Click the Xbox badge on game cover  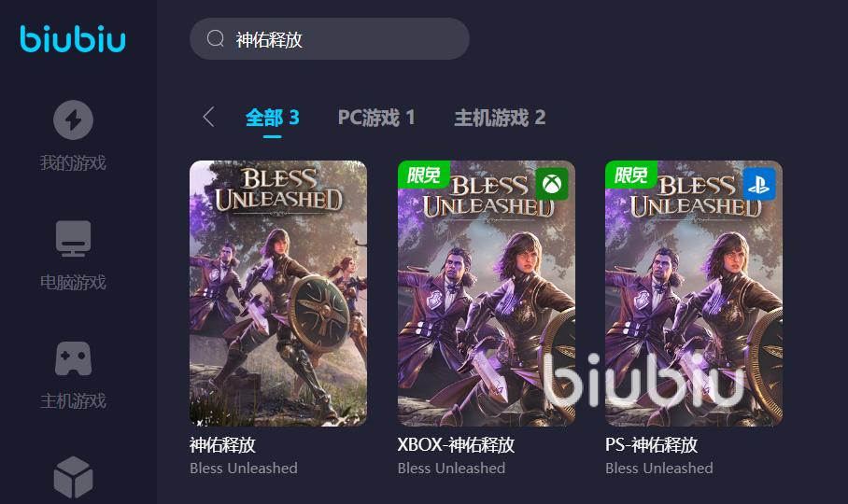[552, 184]
